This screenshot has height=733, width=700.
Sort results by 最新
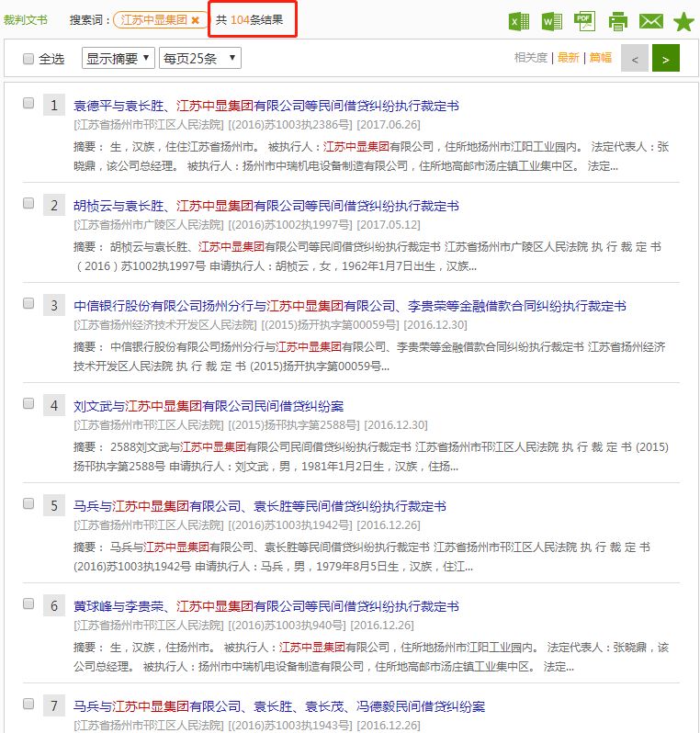point(568,58)
